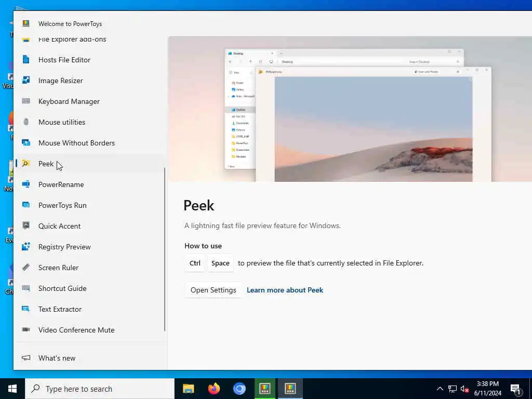Screen dimensions: 532x399
Task: Click the PowerToys logo in title bar
Action: pyautogui.click(x=26, y=23)
